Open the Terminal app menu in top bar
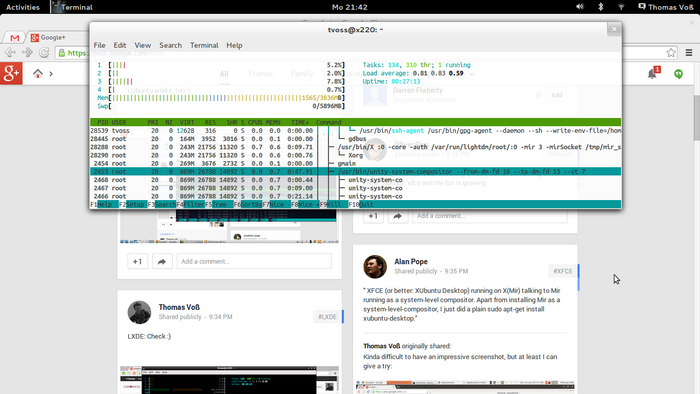 pyautogui.click(x=72, y=7)
